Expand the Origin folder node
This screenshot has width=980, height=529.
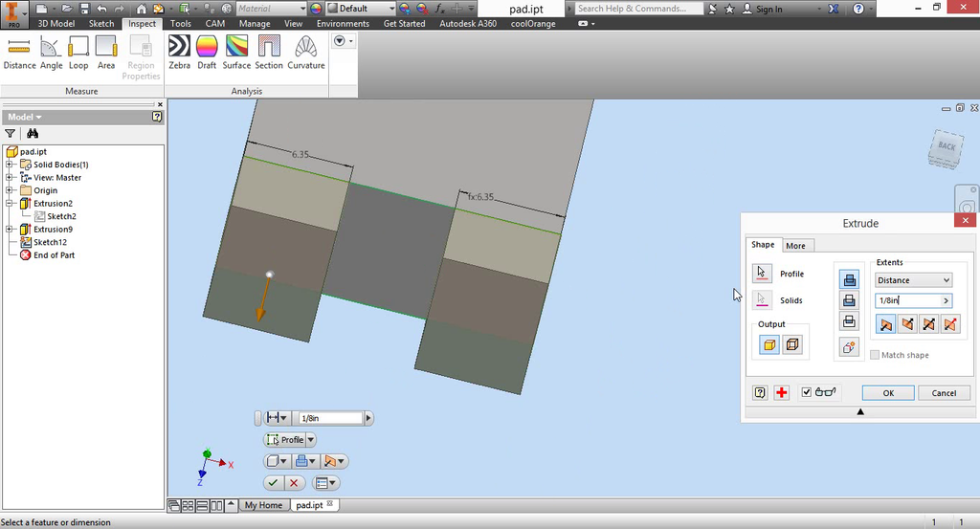(x=10, y=190)
